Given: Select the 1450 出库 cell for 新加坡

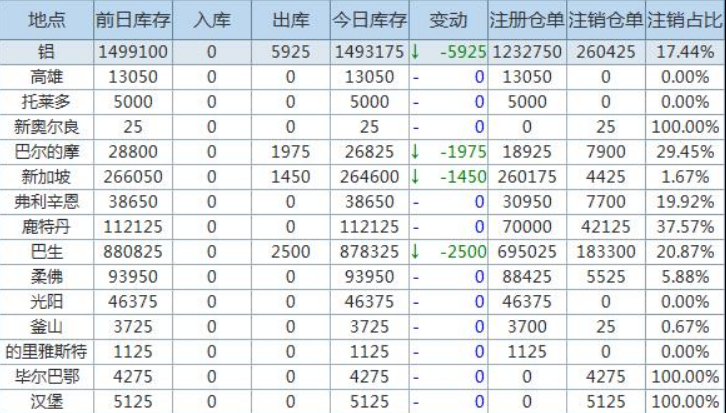Looking at the screenshot, I should pyautogui.click(x=290, y=176).
